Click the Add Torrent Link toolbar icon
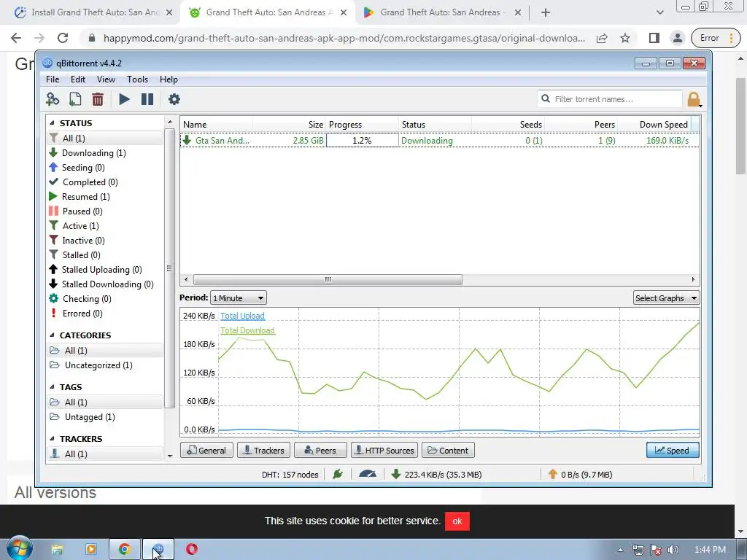The height and width of the screenshot is (560, 747). pyautogui.click(x=53, y=99)
